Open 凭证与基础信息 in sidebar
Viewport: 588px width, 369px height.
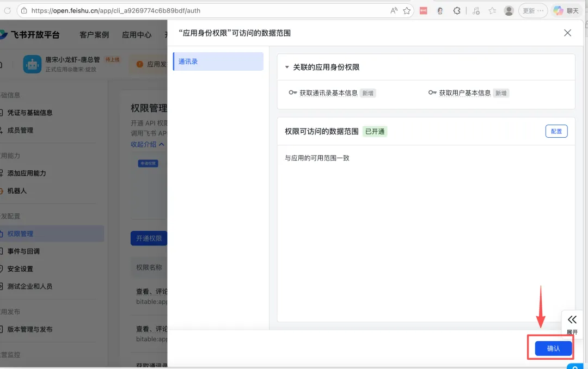click(x=30, y=113)
